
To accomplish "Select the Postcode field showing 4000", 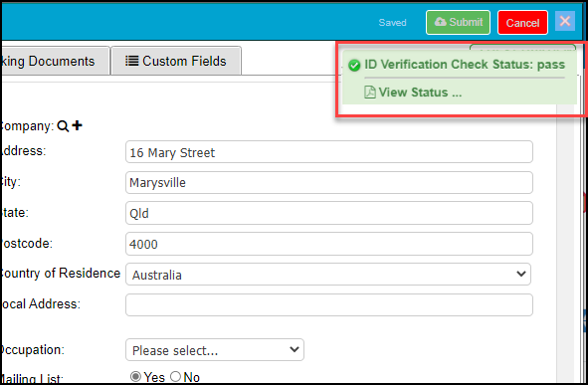I will coord(329,244).
